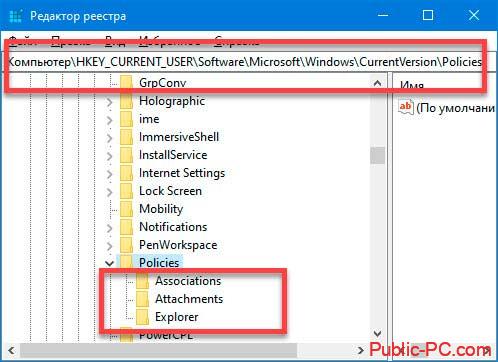The image size is (498, 362).
Task: Select the Lock Screen key label
Action: (x=170, y=191)
